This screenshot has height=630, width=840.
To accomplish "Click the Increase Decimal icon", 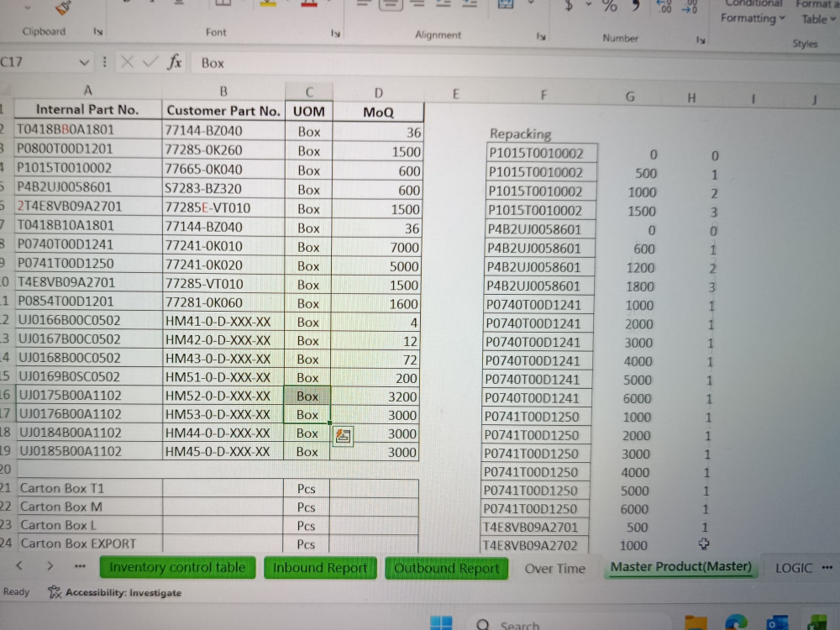I will [664, 7].
